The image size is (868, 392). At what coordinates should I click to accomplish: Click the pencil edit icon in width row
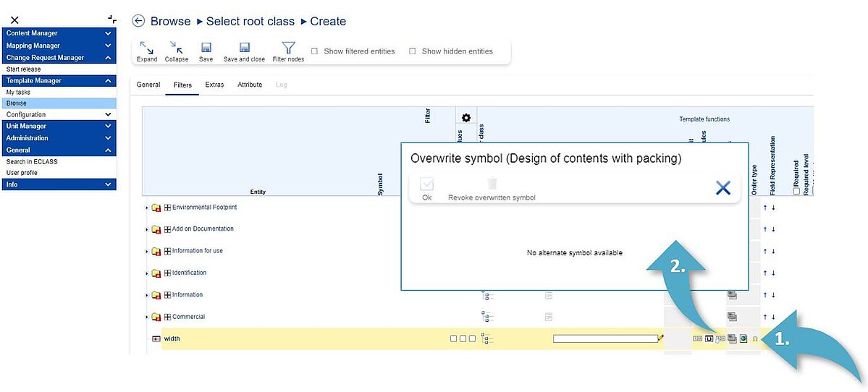click(661, 338)
